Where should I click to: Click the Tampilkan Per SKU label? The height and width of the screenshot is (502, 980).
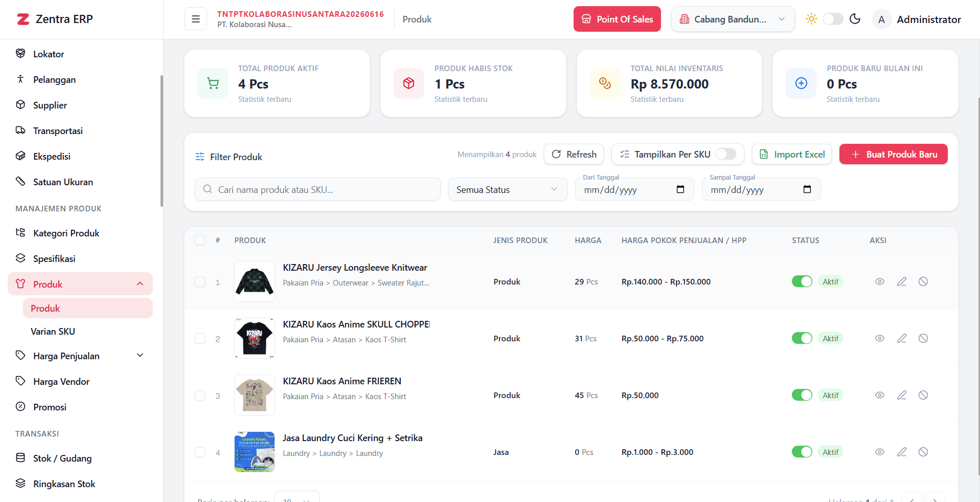672,154
